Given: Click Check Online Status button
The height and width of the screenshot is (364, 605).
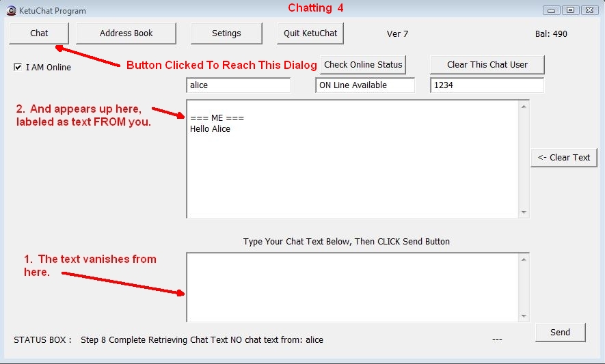Looking at the screenshot, I should click(363, 65).
